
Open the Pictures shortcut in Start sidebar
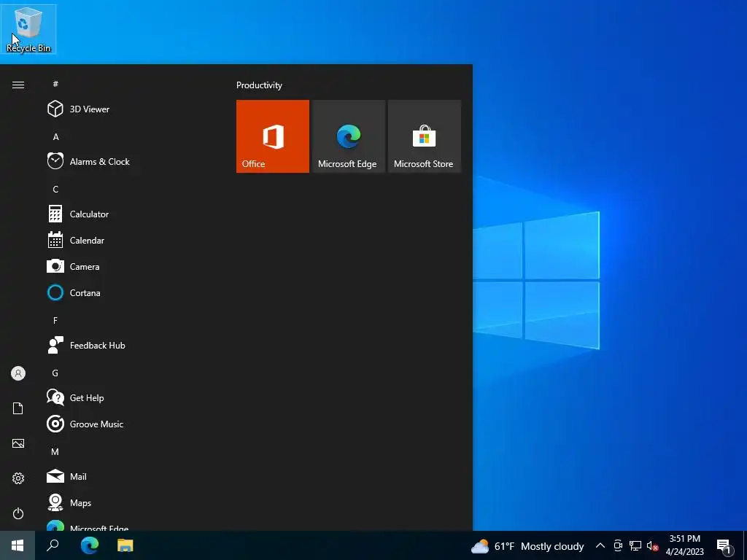click(x=18, y=443)
